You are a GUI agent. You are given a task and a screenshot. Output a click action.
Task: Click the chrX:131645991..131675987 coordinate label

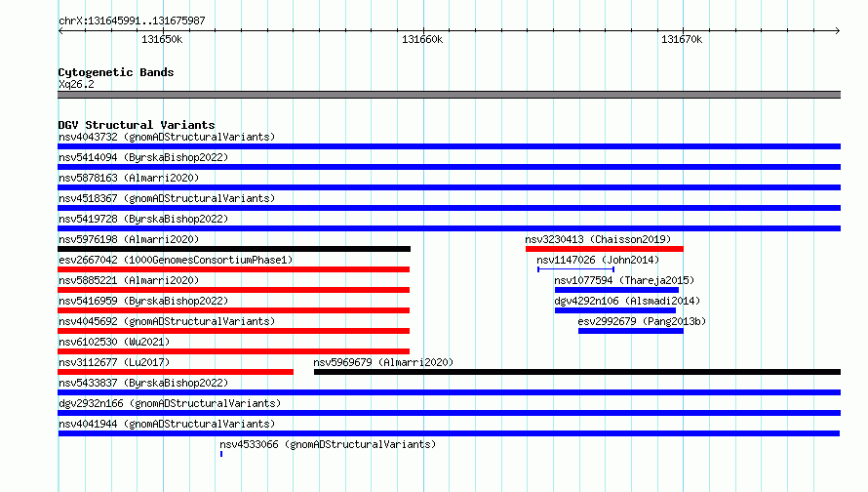pos(132,21)
